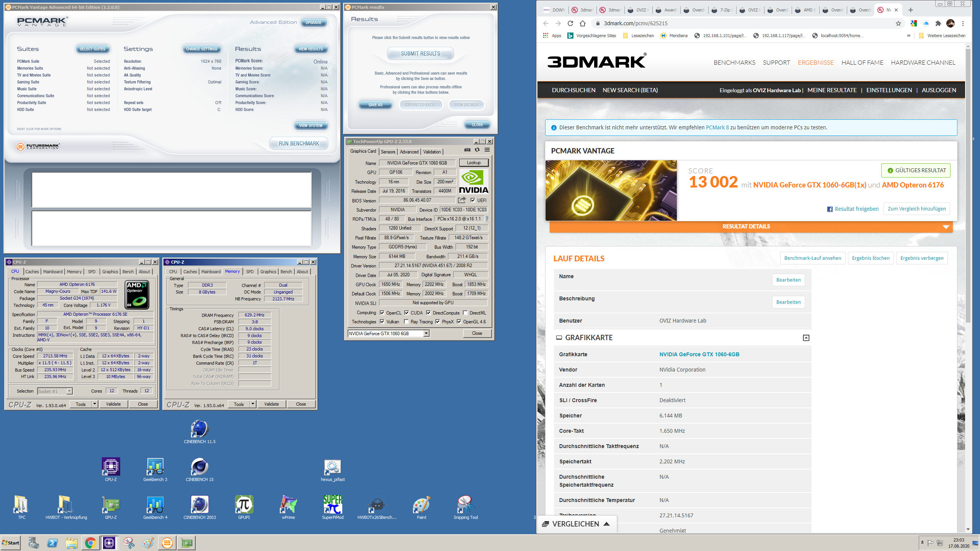Viewport: 980px width, 551px height.
Task: Open BENCHMARKS menu on 3DMark site
Action: [x=734, y=62]
